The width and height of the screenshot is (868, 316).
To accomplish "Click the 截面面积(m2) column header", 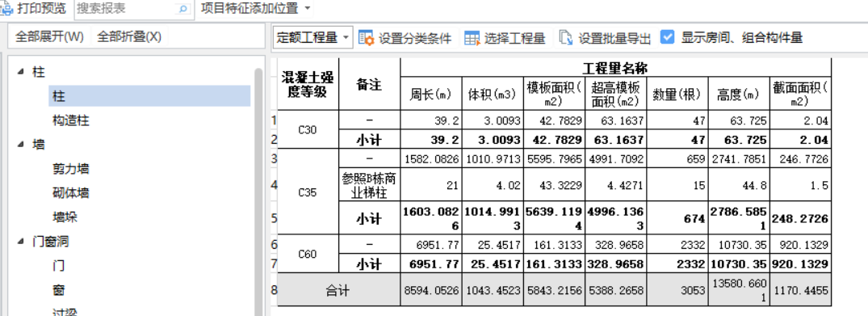I will [x=800, y=94].
